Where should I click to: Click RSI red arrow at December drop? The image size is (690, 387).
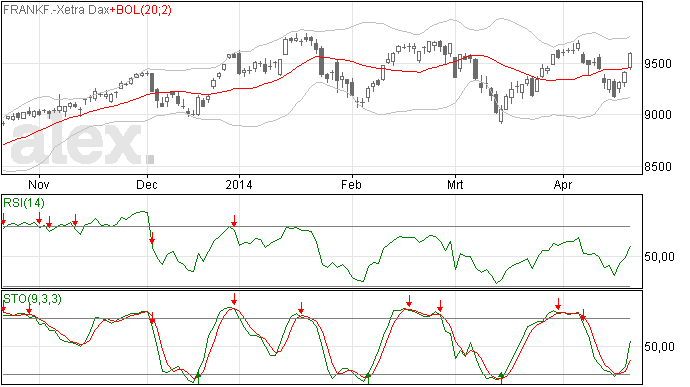[x=152, y=238]
